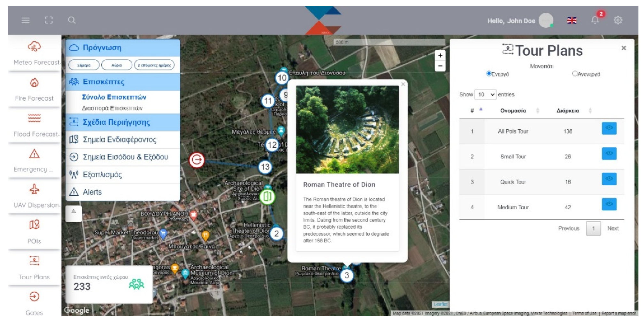Open the Fire Forecast sidebar icon

coord(34,83)
